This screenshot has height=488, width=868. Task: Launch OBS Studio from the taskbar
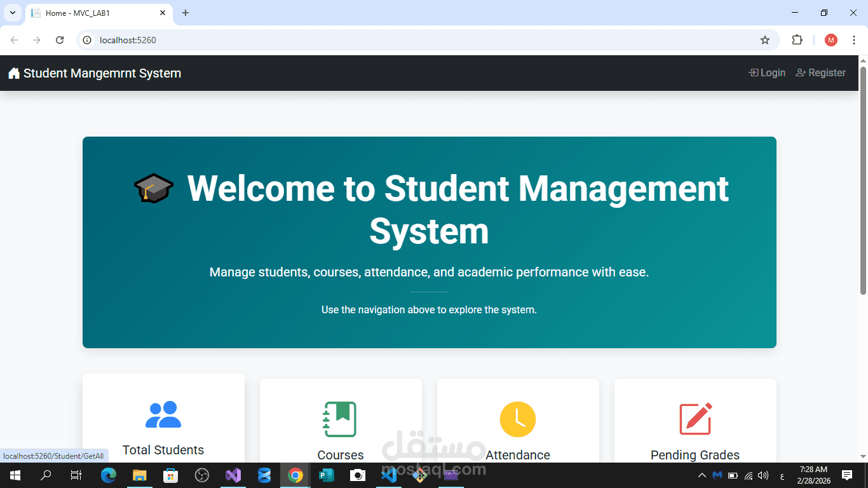pyautogui.click(x=201, y=475)
